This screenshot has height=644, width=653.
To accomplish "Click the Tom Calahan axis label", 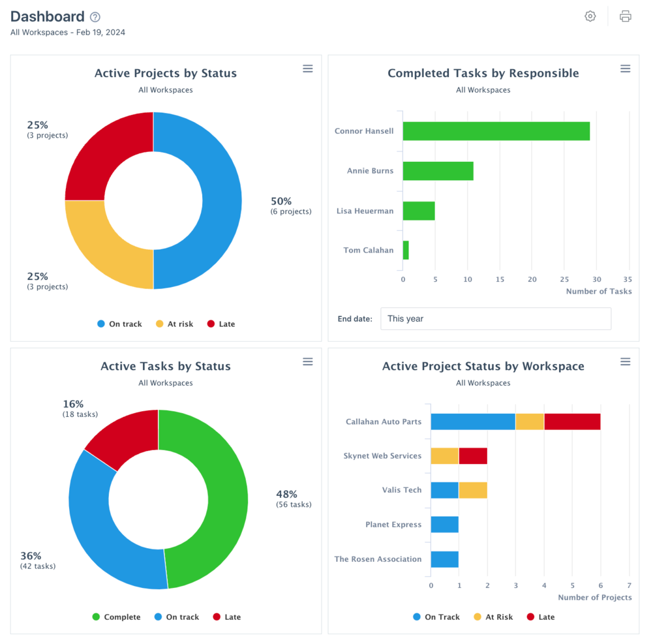I will pyautogui.click(x=368, y=250).
